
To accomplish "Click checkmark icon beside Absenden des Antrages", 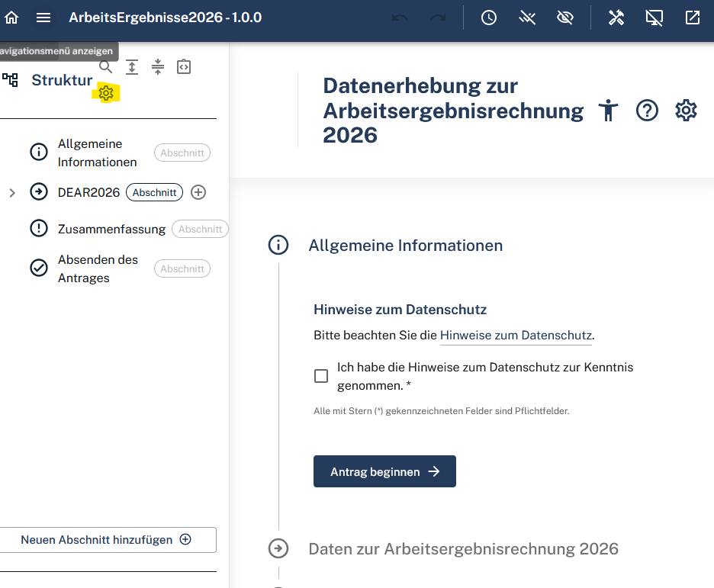I will [39, 268].
